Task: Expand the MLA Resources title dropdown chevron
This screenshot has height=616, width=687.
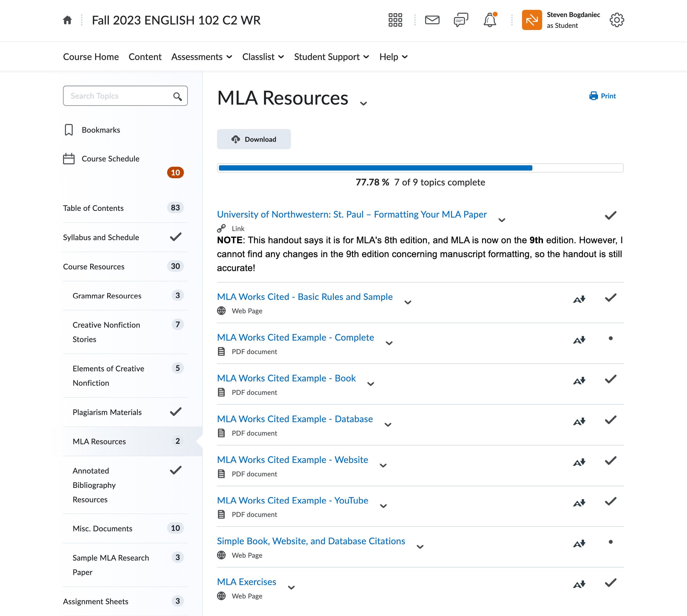Action: (x=364, y=104)
